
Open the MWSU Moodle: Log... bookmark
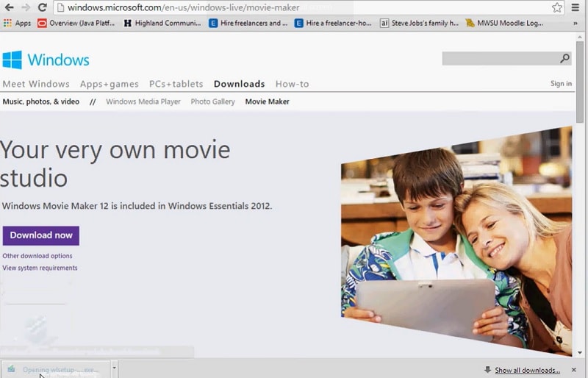[x=504, y=24]
